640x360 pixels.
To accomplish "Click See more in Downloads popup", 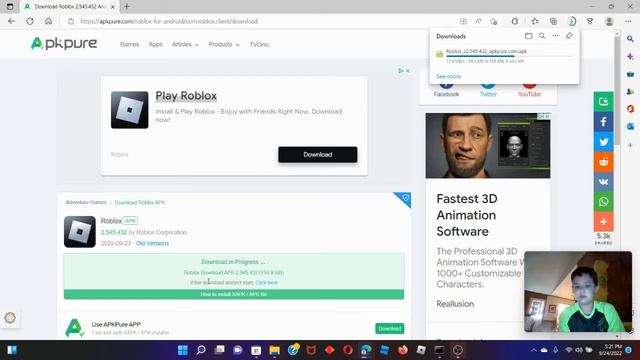I will pyautogui.click(x=448, y=76).
